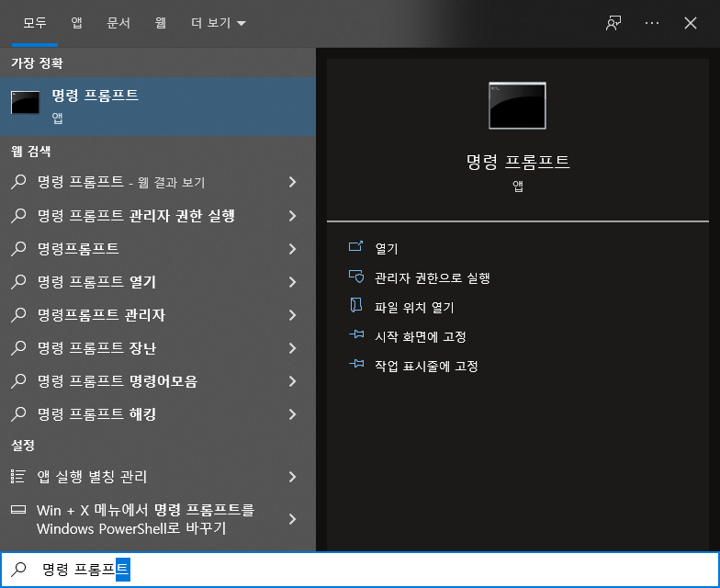The width and height of the screenshot is (720, 588).
Task: Switch to the 모두 tab
Action: point(35,23)
